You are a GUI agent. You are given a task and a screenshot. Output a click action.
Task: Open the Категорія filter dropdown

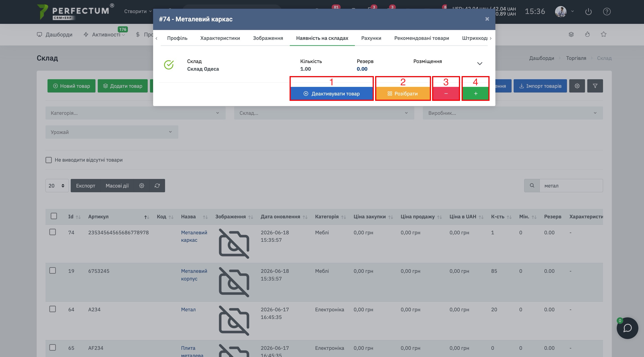tap(136, 113)
